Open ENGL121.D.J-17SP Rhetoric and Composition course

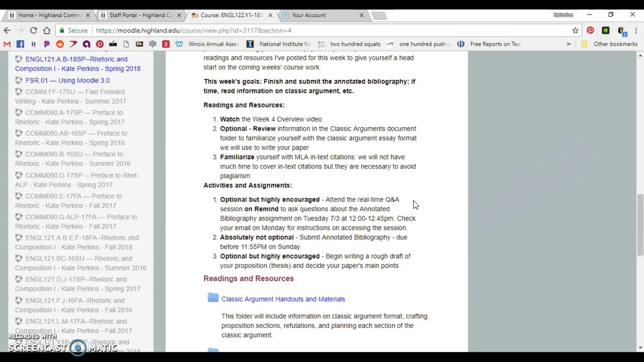point(77,284)
